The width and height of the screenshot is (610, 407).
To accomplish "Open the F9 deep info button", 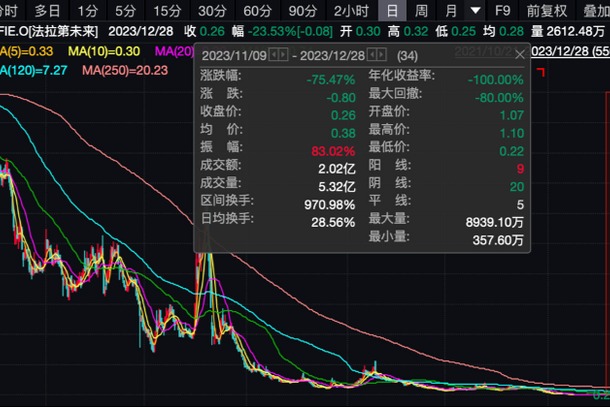I will pyautogui.click(x=502, y=11).
